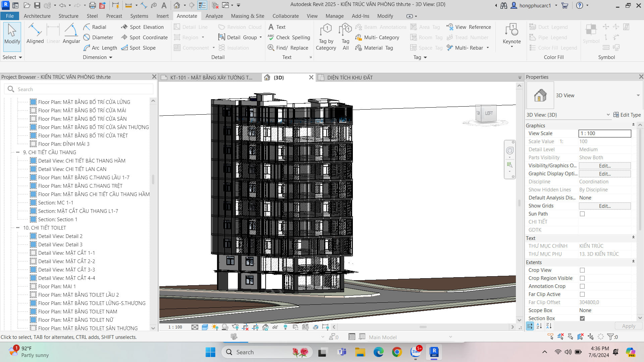The width and height of the screenshot is (644, 362).
Task: Close the {3D} view tab
Action: coord(311,77)
